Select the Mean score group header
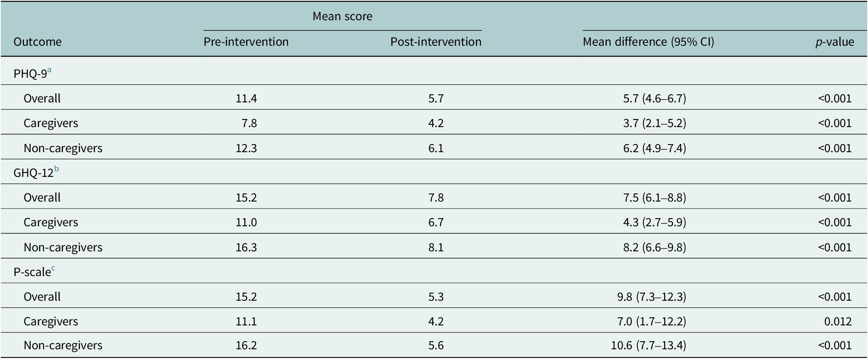This screenshot has height=359, width=868. (x=342, y=16)
